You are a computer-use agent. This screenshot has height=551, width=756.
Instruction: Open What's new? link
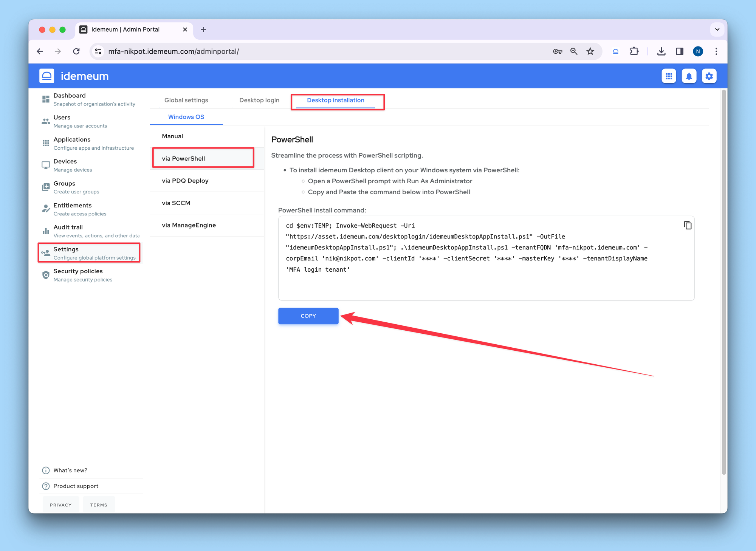[x=70, y=470]
